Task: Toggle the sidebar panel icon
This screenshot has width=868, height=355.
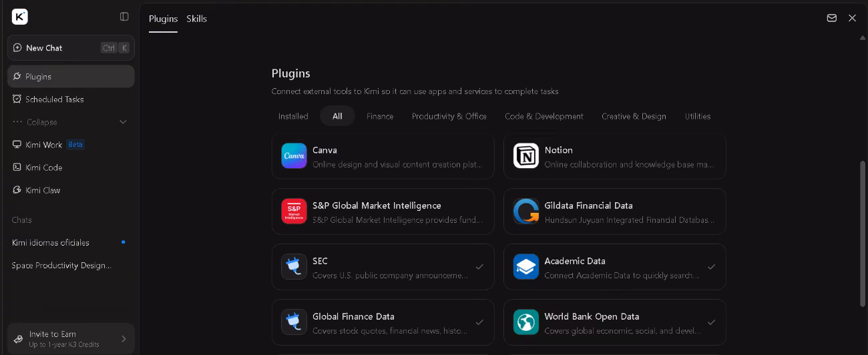Action: pos(124,17)
